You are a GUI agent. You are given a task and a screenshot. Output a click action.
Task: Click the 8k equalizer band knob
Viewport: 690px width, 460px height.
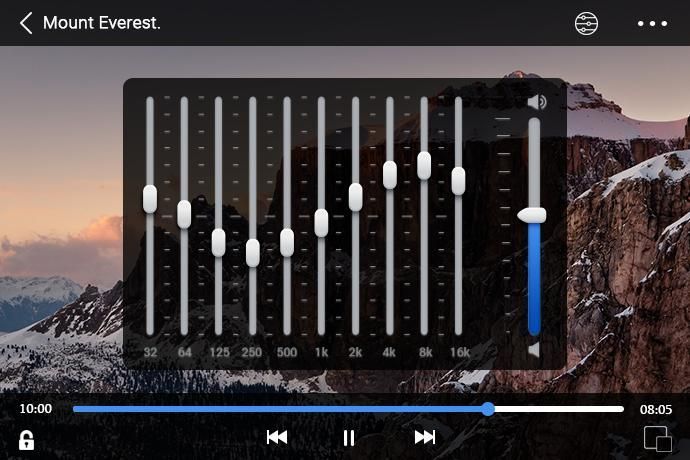(x=424, y=166)
